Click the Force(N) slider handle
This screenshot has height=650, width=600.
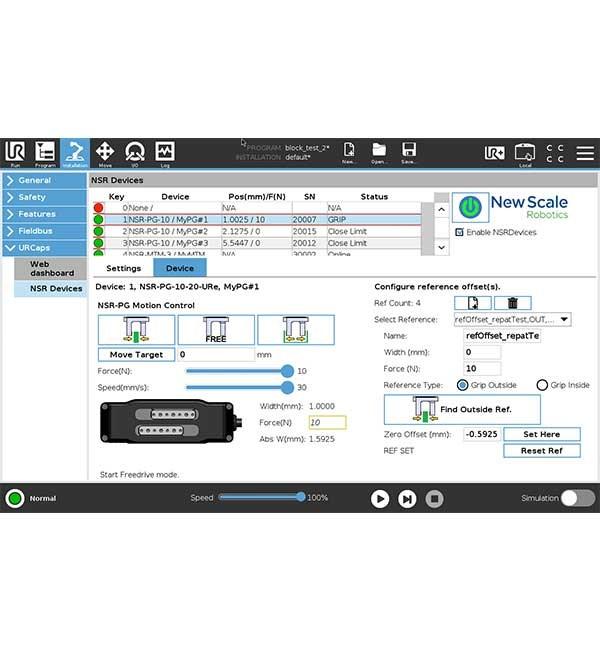coord(288,371)
